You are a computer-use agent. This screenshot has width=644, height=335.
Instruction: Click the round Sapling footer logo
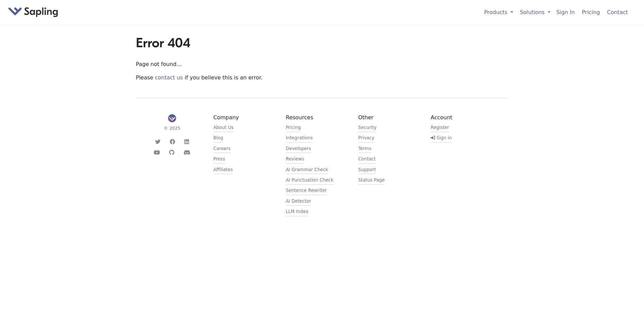172,118
